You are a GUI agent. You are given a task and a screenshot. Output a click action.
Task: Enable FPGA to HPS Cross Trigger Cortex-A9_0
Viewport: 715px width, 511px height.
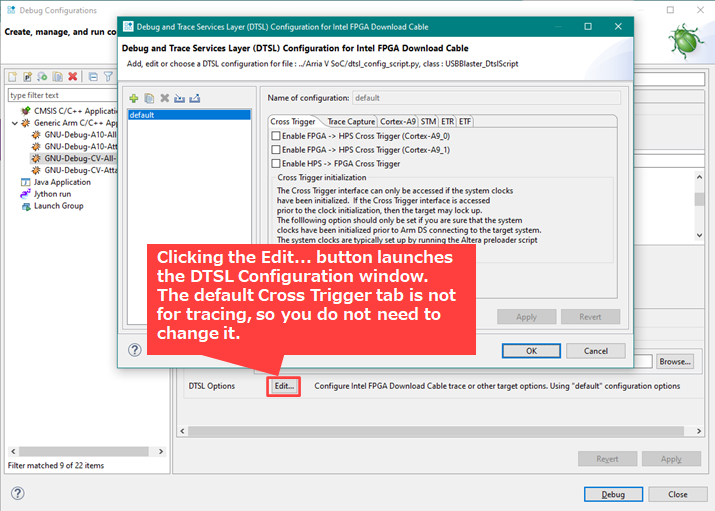[x=276, y=136]
